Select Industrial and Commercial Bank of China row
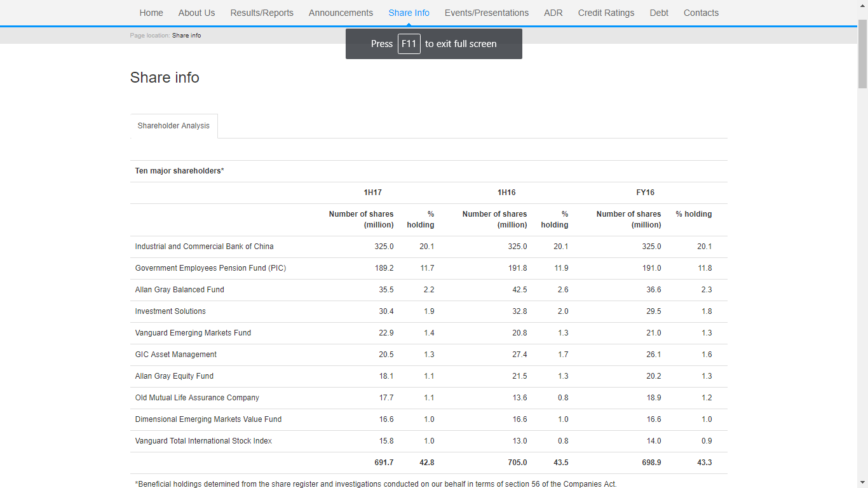This screenshot has width=868, height=488. tap(429, 247)
